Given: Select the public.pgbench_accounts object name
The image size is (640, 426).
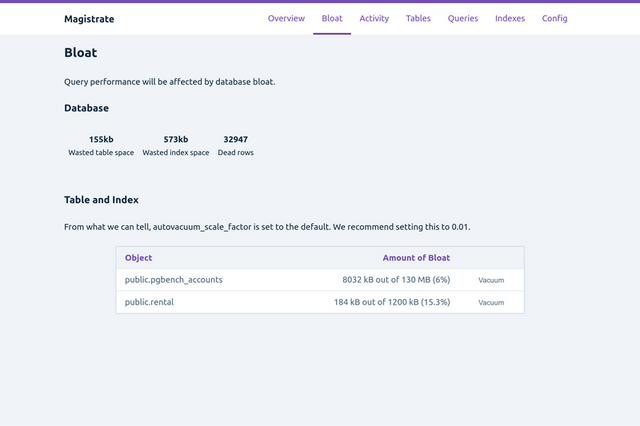Looking at the screenshot, I should click(x=174, y=280).
